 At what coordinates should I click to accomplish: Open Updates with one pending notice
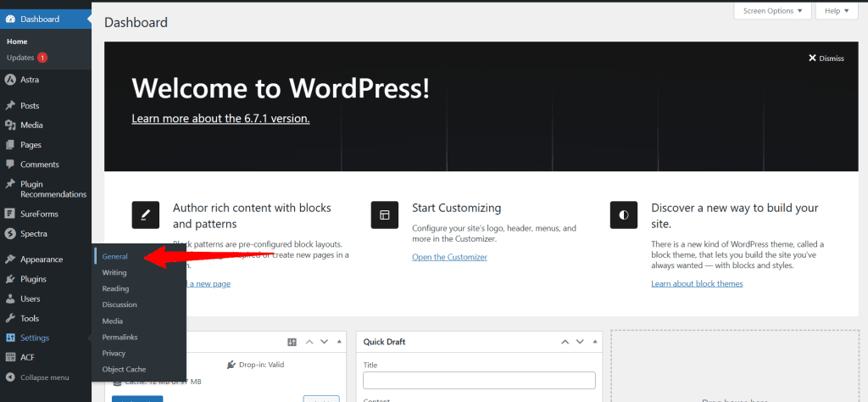pyautogui.click(x=27, y=58)
